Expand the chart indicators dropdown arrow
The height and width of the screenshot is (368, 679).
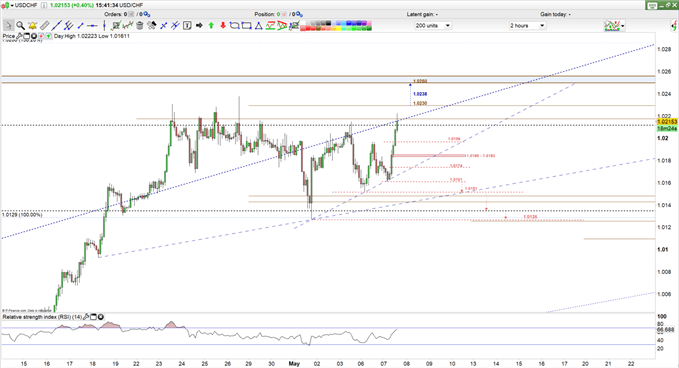point(623,26)
